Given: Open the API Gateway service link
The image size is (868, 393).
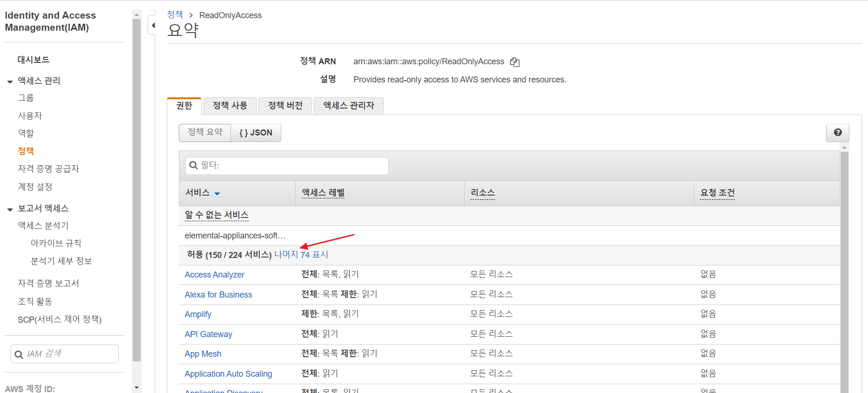Looking at the screenshot, I should pos(208,334).
